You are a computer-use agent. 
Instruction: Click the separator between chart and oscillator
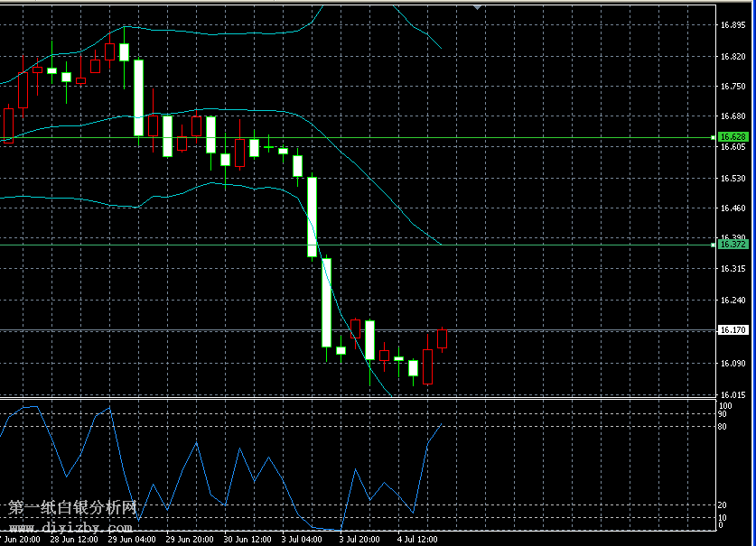(x=361, y=397)
